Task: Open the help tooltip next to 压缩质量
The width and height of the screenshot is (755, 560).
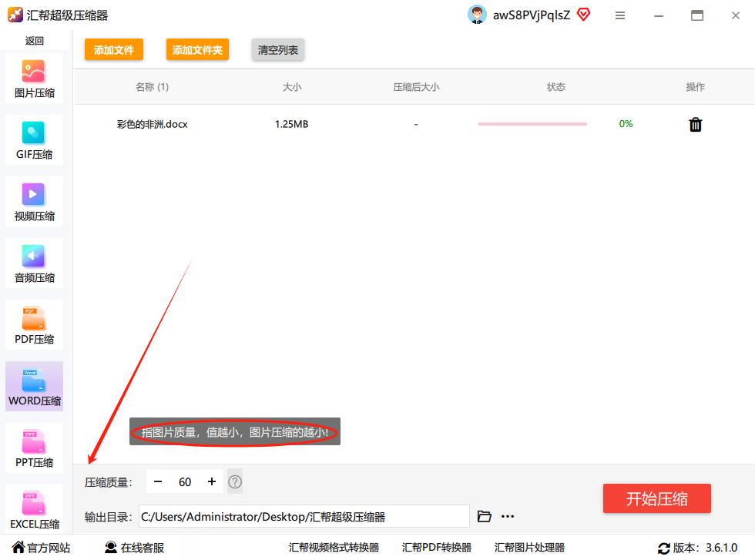Action: 234,481
